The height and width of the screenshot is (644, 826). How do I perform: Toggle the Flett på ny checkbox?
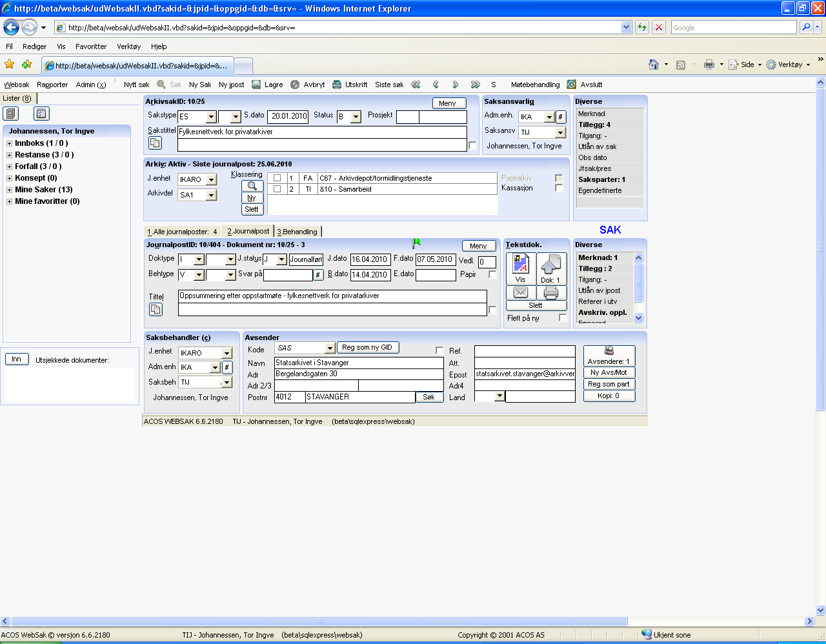[563, 317]
